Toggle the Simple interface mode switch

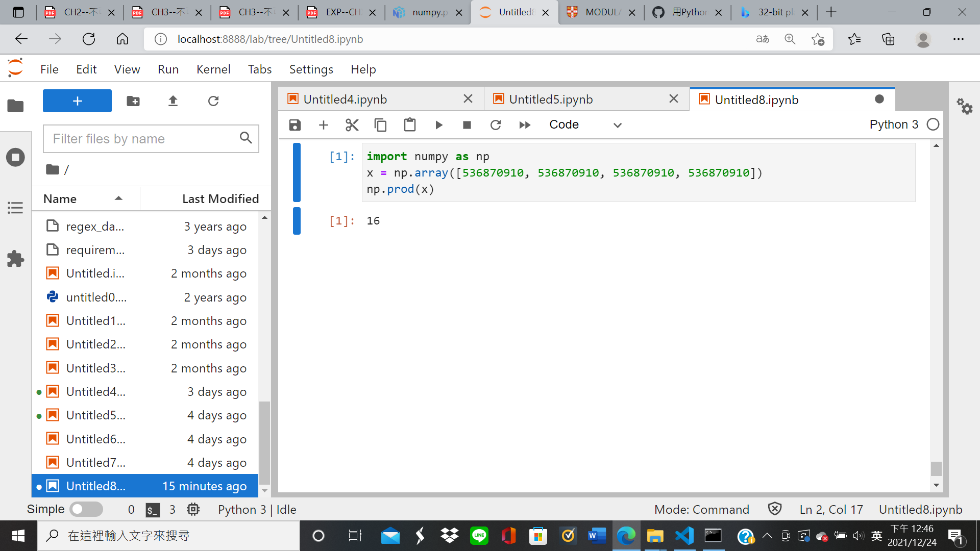(86, 509)
